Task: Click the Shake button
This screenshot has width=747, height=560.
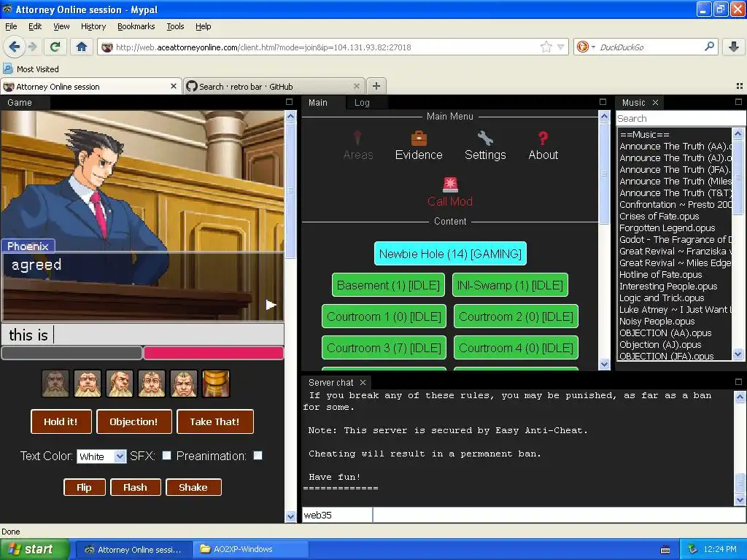Action: pos(193,487)
